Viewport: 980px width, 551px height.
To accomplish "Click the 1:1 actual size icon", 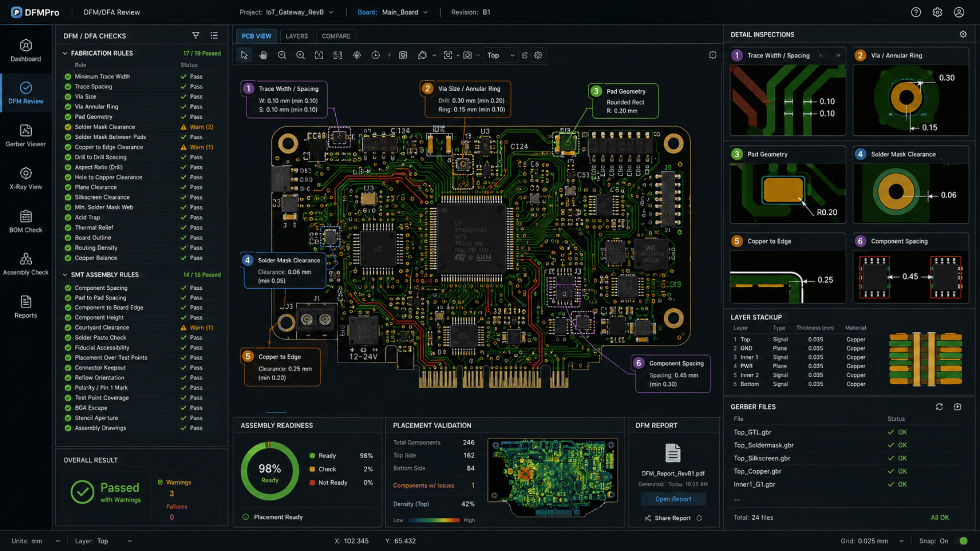I will (337, 55).
